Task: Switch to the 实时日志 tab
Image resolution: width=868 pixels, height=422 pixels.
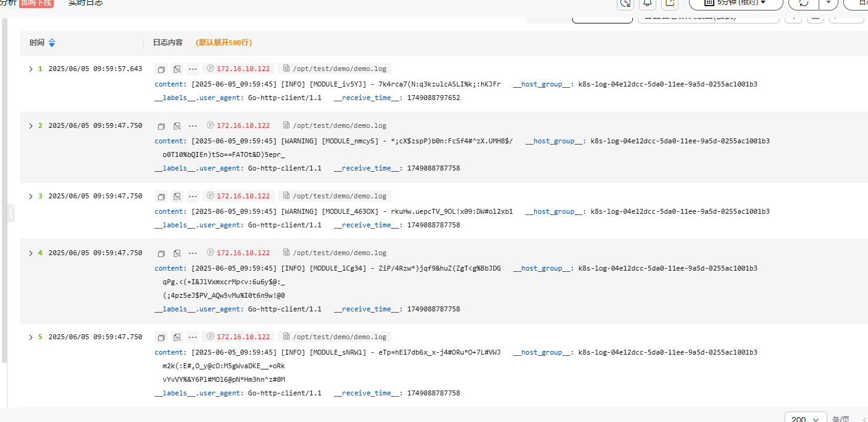Action: tap(85, 3)
